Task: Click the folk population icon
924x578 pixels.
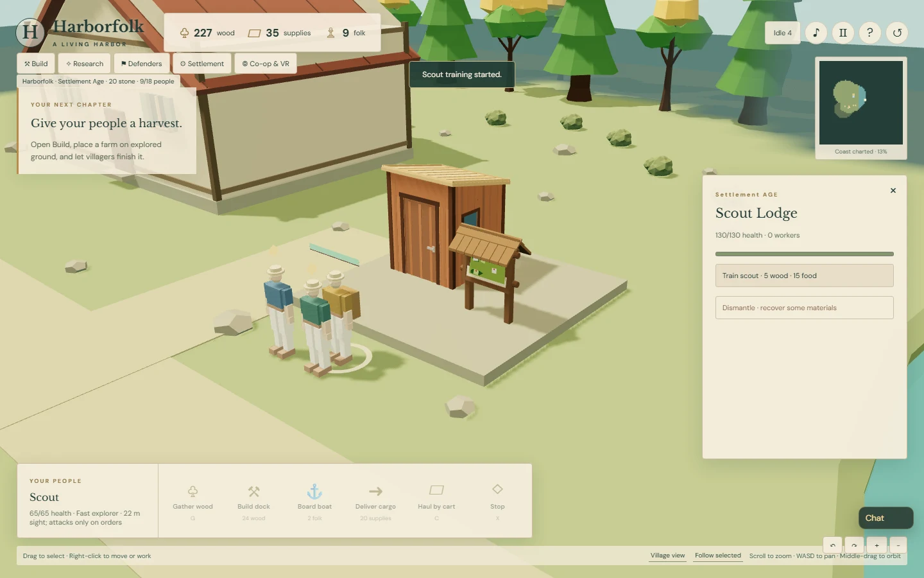Action: point(330,33)
